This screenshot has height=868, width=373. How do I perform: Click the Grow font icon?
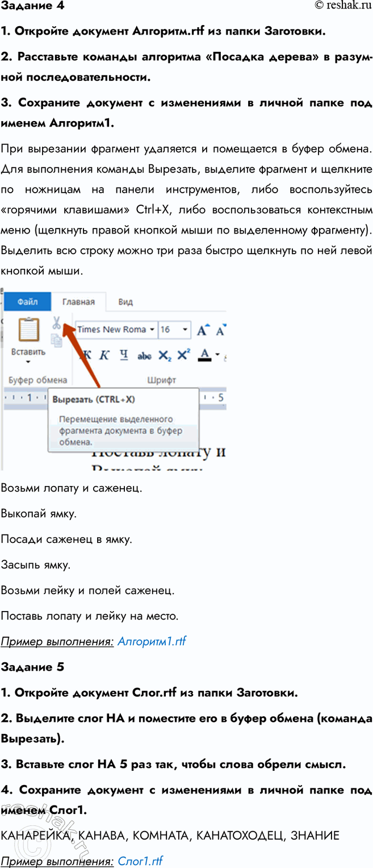click(202, 330)
